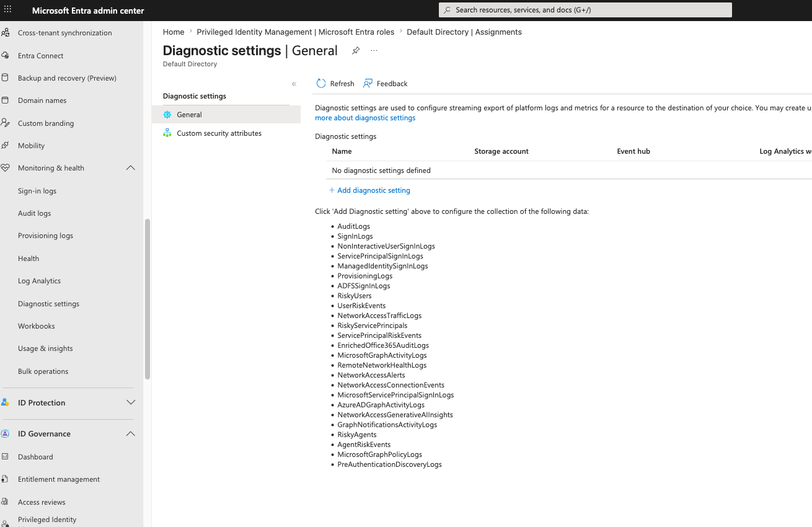Screen dimensions: 812x527
Task: Collapse the Monitoring & health section chevron
Action: (x=130, y=168)
